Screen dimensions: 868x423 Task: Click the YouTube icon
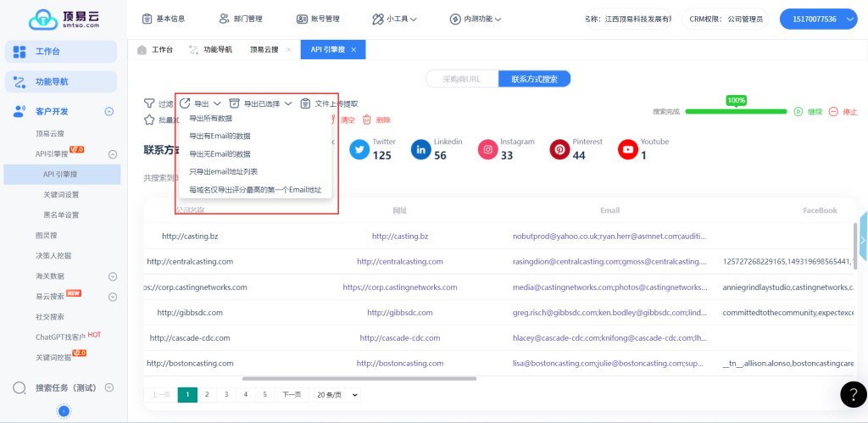pos(627,150)
